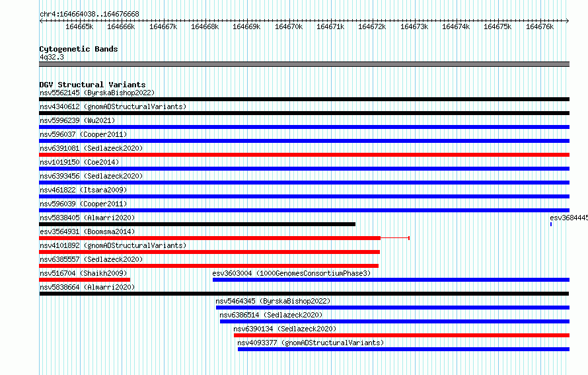
Task: Click the chr4:164664038..164676668 region label
Action: 89,14
